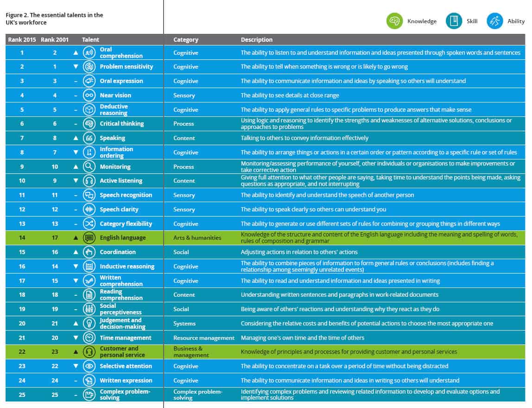This screenshot has width=532, height=408.
Task: Click the Speaking quotation marks icon
Action: (x=89, y=138)
